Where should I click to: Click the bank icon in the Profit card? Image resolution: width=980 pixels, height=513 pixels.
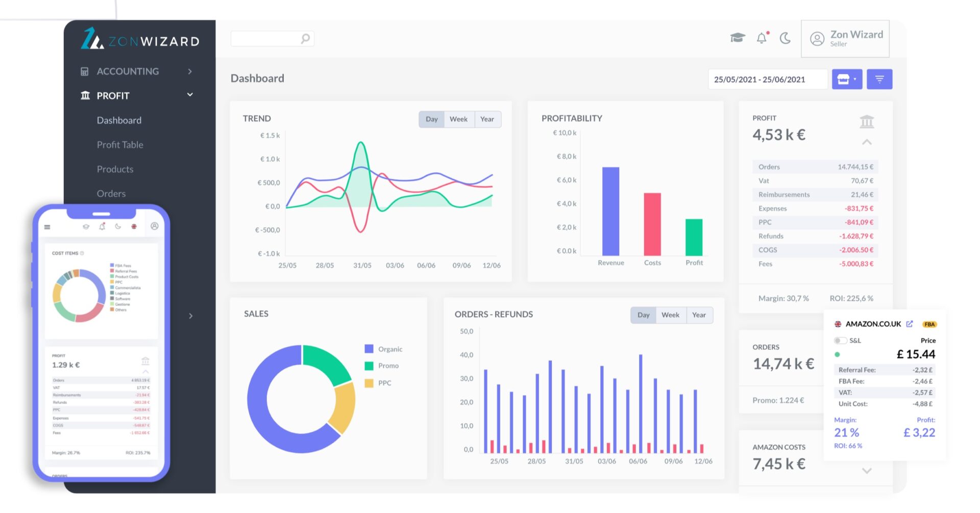867,122
